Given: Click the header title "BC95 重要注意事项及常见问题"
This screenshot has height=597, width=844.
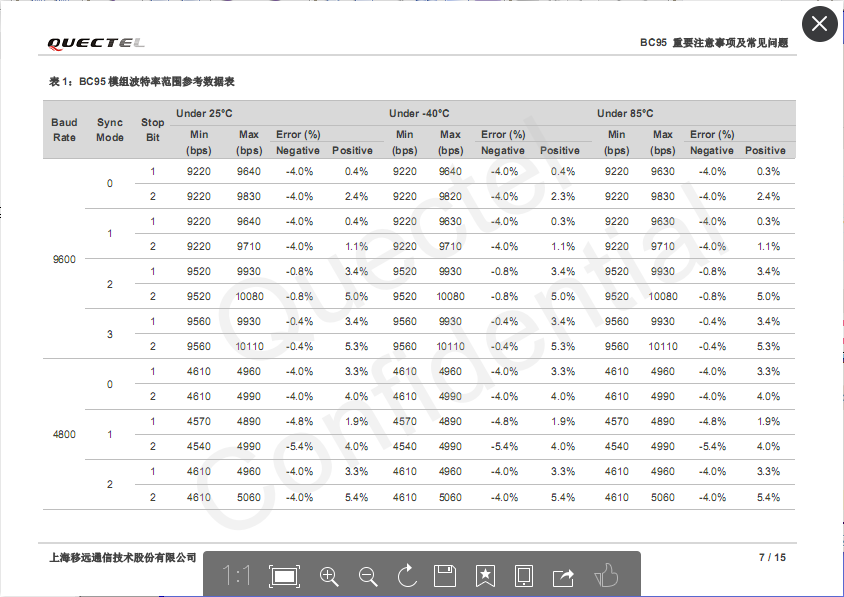Looking at the screenshot, I should pos(714,43).
